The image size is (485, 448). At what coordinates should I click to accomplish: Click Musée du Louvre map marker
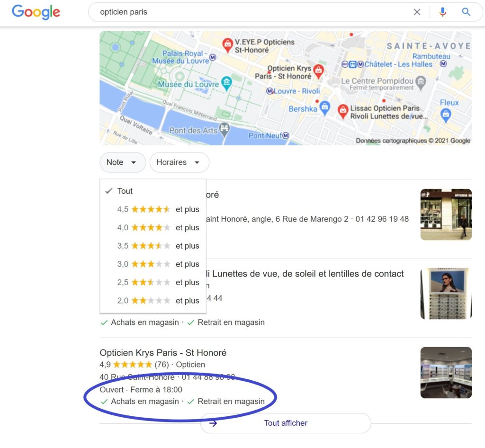(x=227, y=83)
